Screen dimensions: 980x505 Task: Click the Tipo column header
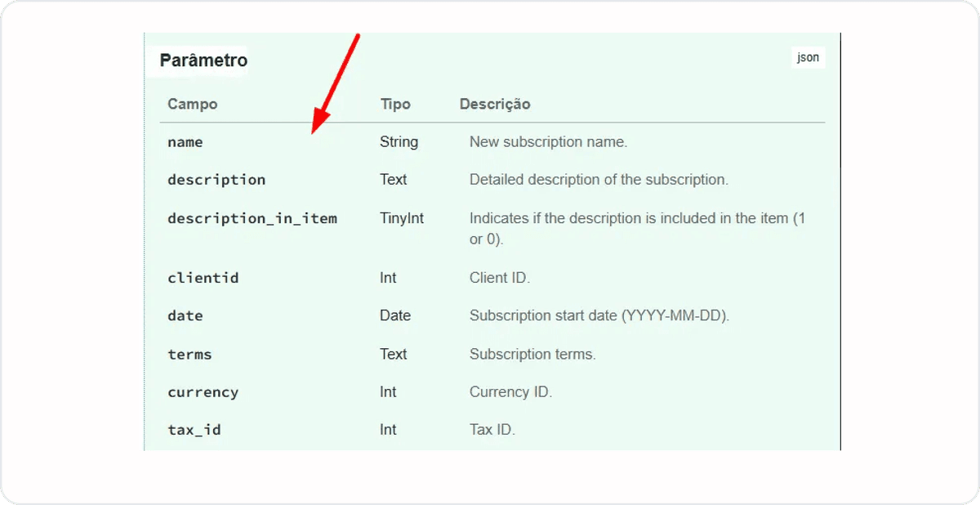395,105
